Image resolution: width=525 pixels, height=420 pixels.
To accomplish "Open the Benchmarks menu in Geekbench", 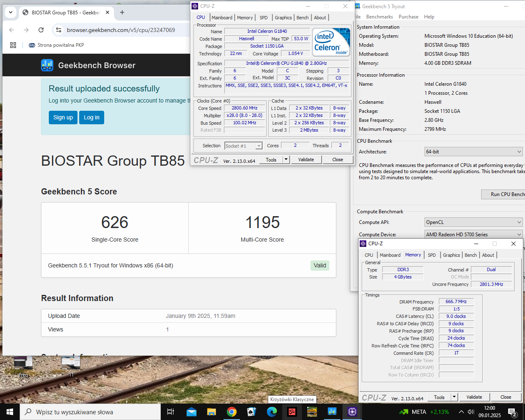I will point(379,17).
